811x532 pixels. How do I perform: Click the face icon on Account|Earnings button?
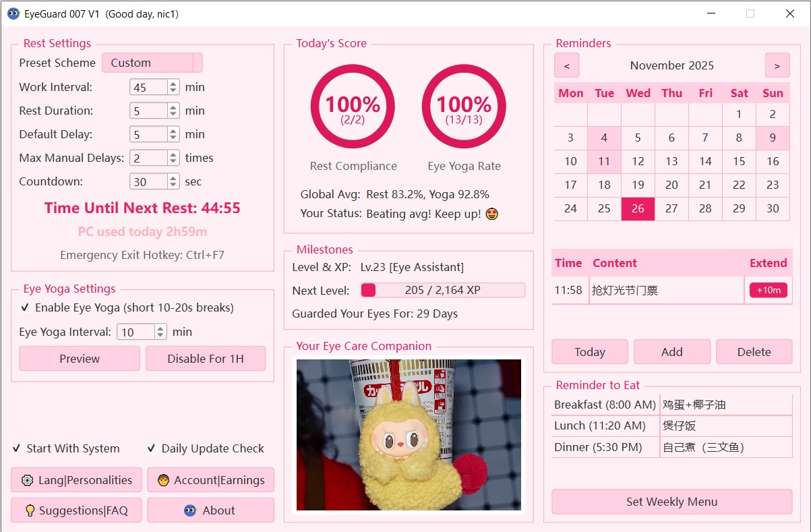163,480
